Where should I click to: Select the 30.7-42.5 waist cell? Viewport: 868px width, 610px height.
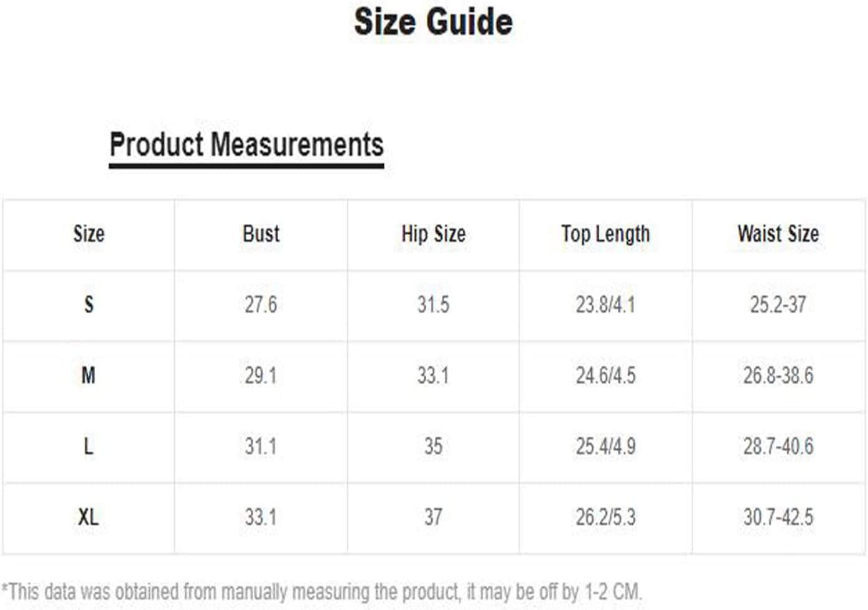pyautogui.click(x=778, y=517)
